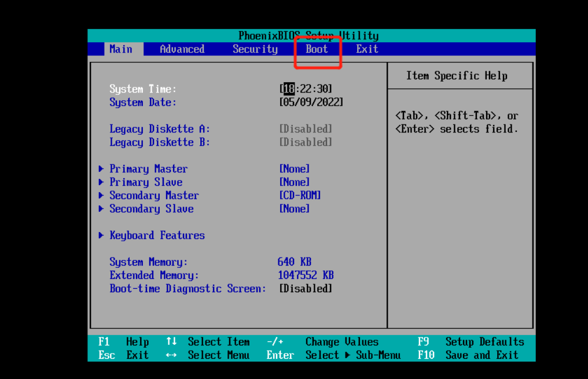The width and height of the screenshot is (588, 379).
Task: Switch to the Main tab
Action: [121, 49]
